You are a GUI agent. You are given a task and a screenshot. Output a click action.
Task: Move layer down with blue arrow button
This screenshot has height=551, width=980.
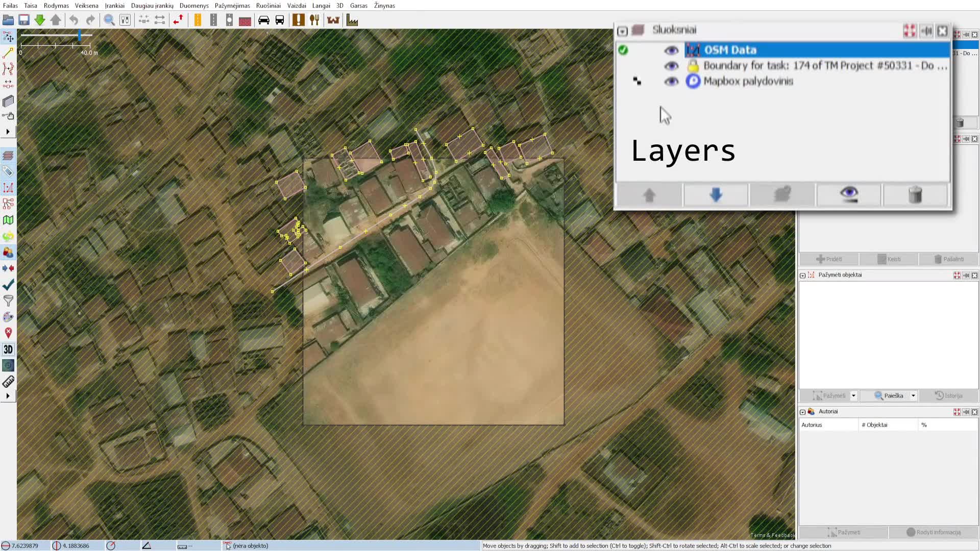716,195
